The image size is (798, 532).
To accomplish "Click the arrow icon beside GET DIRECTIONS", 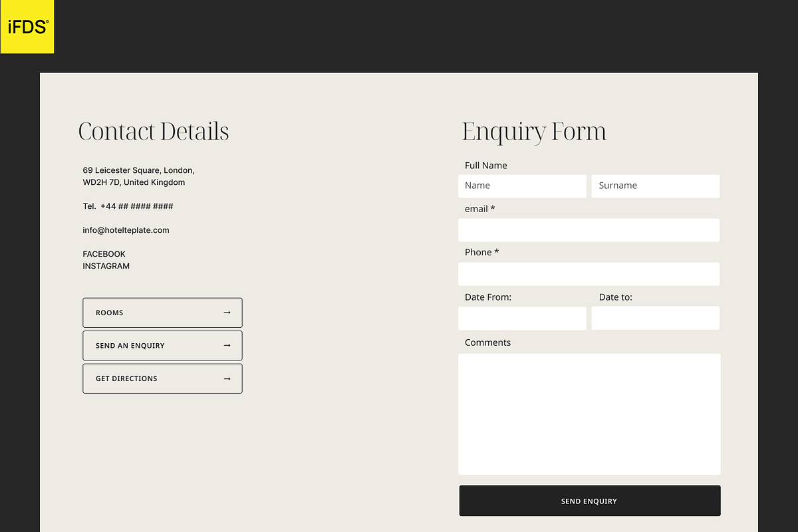I will (x=227, y=378).
